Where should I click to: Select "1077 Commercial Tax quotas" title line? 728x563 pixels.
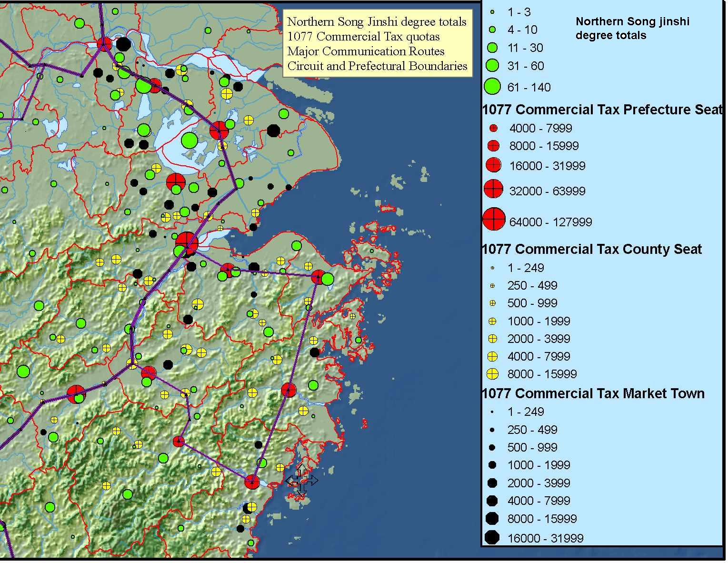(x=364, y=37)
